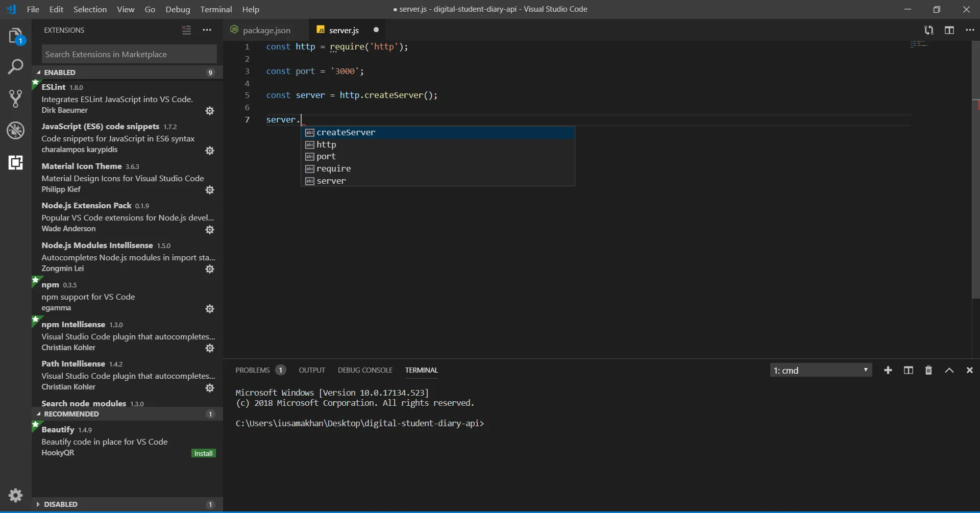Image resolution: width=980 pixels, height=513 pixels.
Task: Kill the active terminal with trash icon
Action: (928, 371)
